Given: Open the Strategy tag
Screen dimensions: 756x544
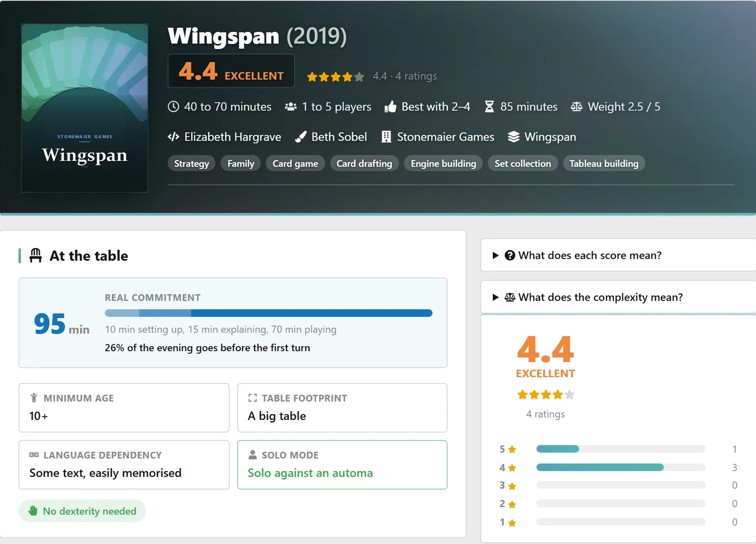Looking at the screenshot, I should [192, 163].
